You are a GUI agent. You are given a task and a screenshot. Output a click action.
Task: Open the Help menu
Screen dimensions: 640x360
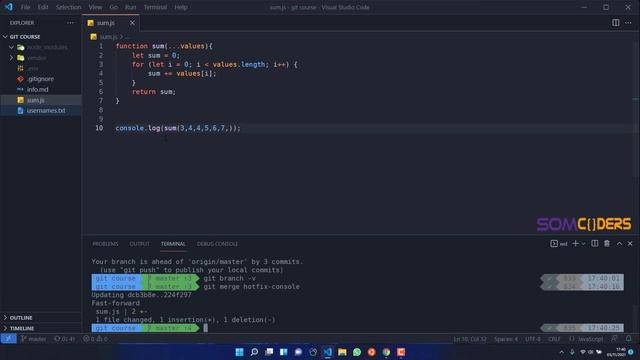point(181,7)
